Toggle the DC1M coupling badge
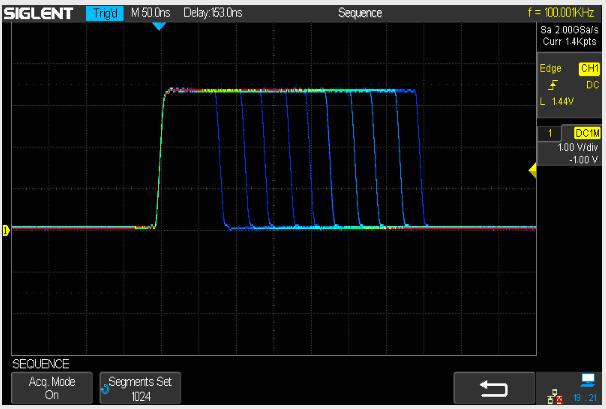Image resolution: width=606 pixels, height=409 pixels. coord(582,133)
